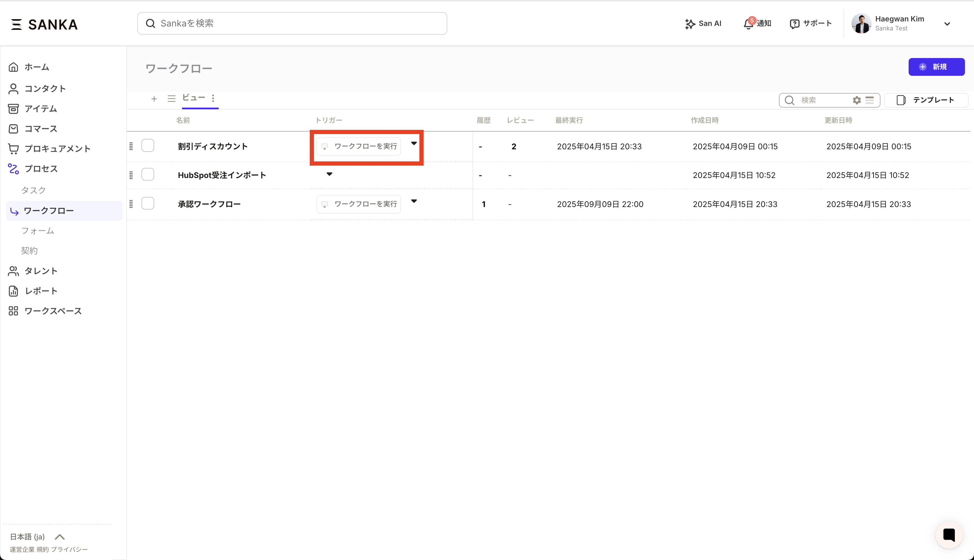Click the plus icon to add view
This screenshot has width=974, height=560.
tap(154, 99)
